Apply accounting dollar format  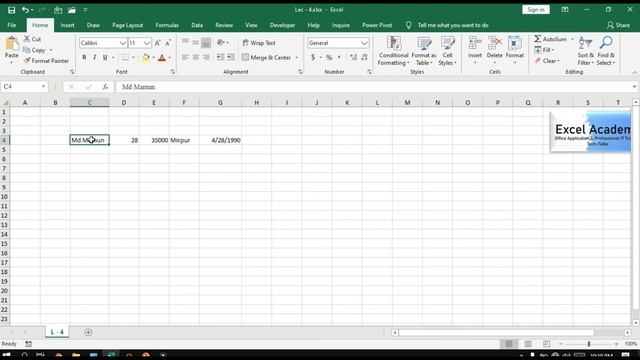tap(313, 58)
